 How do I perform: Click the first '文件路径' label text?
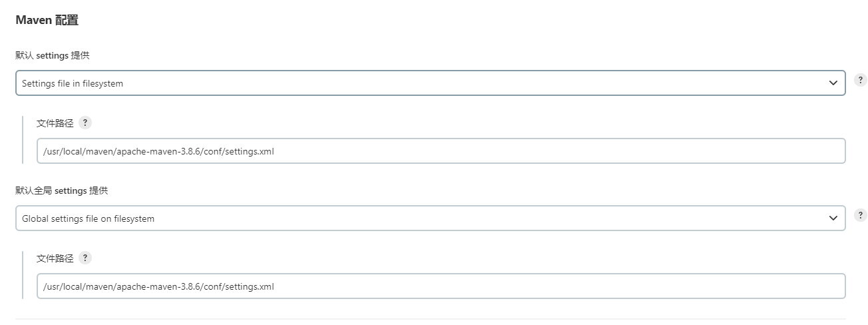pos(55,123)
